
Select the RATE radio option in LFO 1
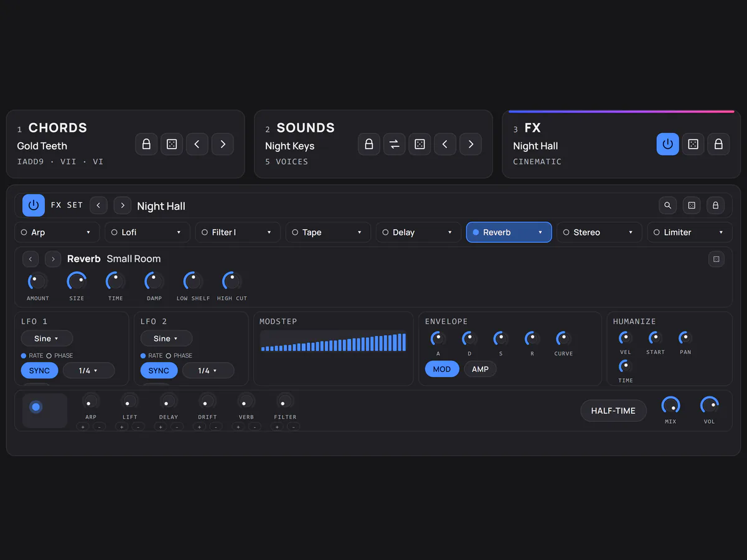click(x=32, y=355)
